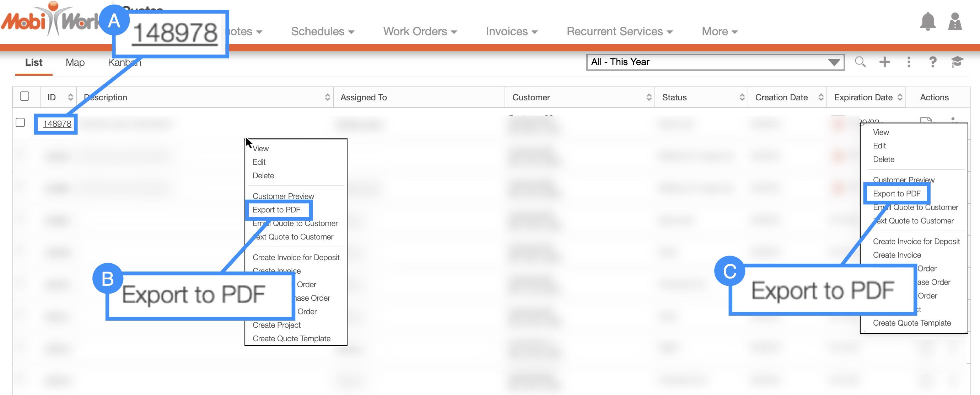980x395 pixels.
Task: Check the box for quote 148978
Action: (x=21, y=123)
